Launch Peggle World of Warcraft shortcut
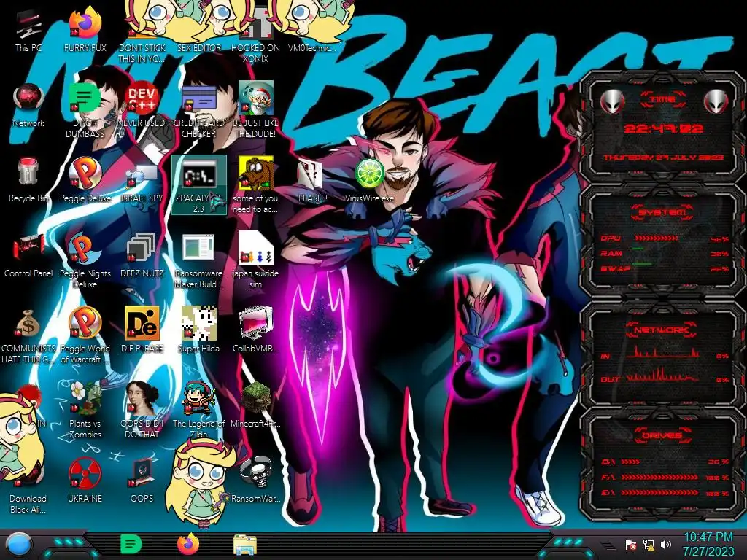 [85, 335]
